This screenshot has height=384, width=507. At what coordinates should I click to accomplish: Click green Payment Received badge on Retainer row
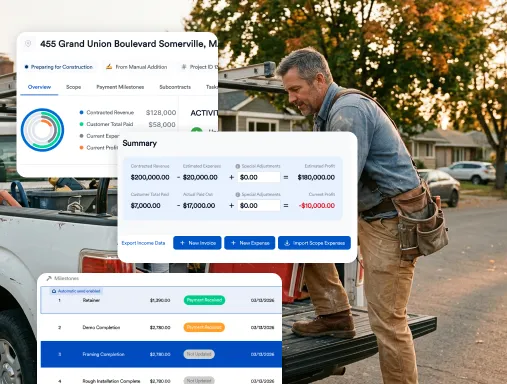204,300
